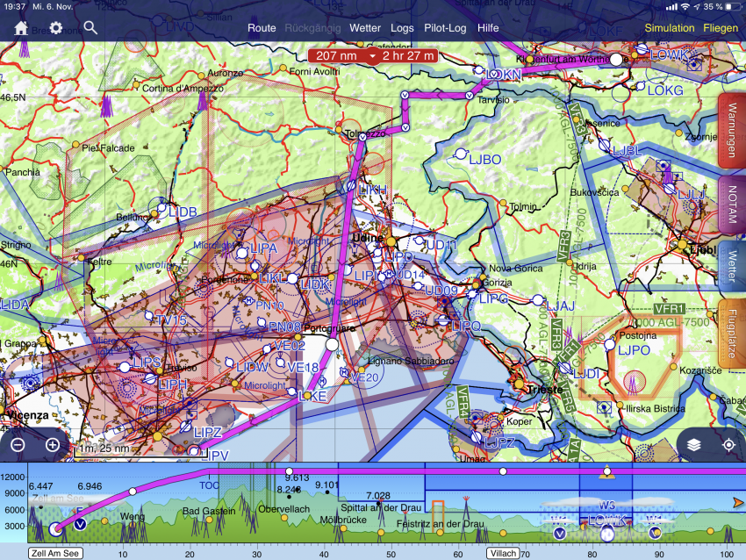
Task: Select the LOKN airfield symbol
Action: point(478,70)
